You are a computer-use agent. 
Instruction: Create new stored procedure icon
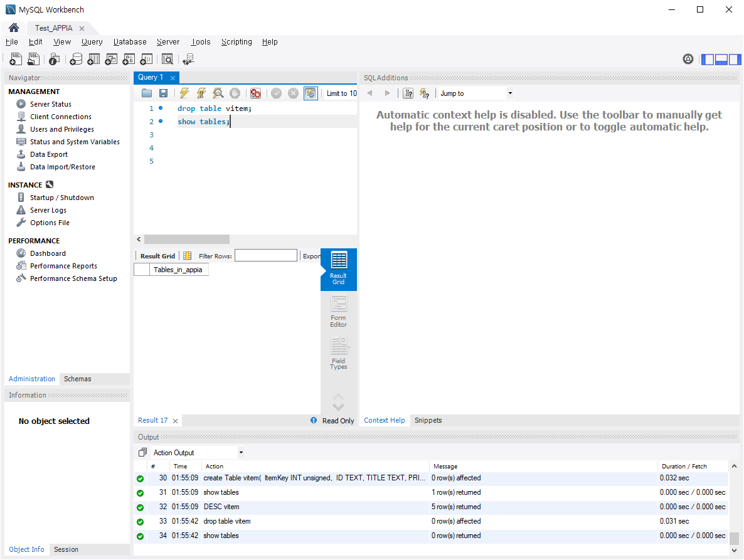click(x=129, y=59)
